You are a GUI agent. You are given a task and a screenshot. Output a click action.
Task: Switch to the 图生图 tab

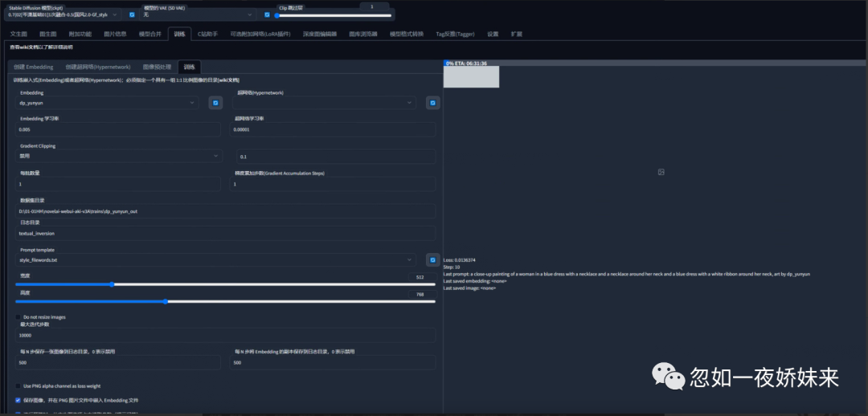pyautogui.click(x=48, y=34)
